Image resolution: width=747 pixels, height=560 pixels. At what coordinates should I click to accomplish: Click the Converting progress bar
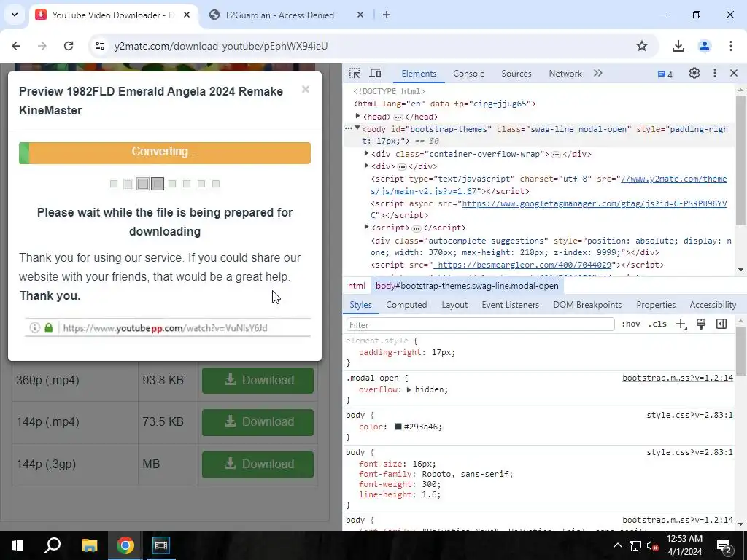165,152
